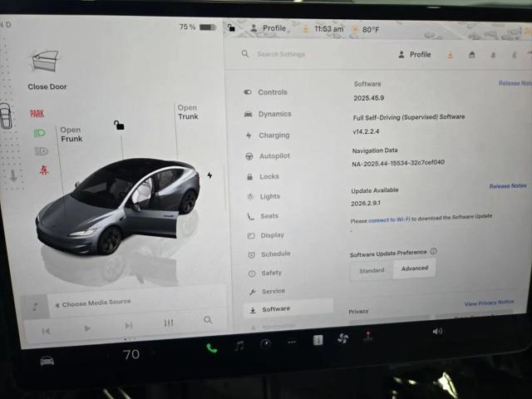Open View Privacy Notice link
Viewport: 532px width, 399px height.
[x=489, y=303]
